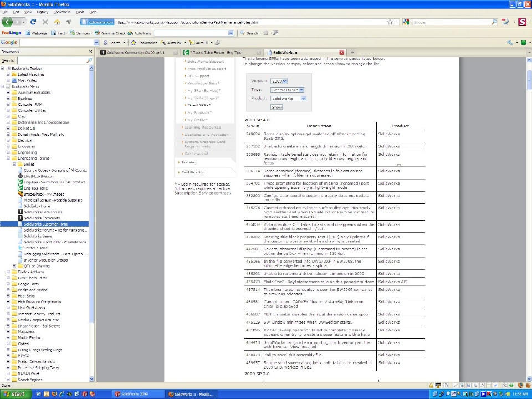Close the Bookmarks sidebar
Image resolution: width=532 pixels, height=399 pixels.
(x=90, y=52)
